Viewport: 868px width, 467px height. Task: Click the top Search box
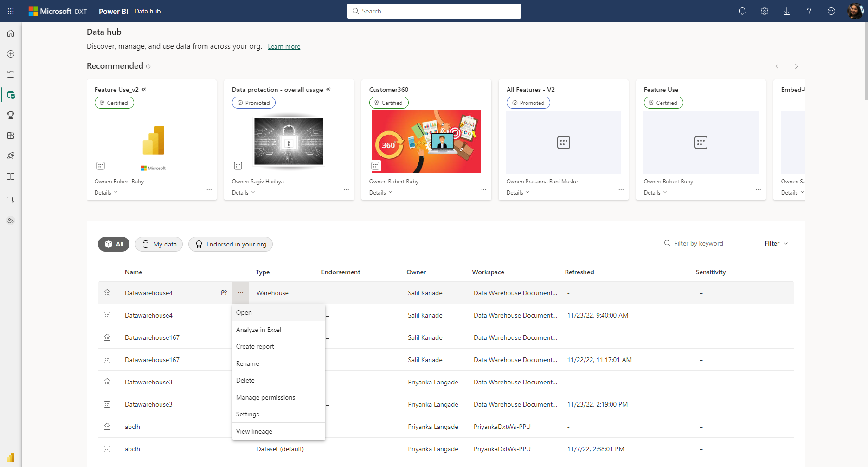point(434,11)
